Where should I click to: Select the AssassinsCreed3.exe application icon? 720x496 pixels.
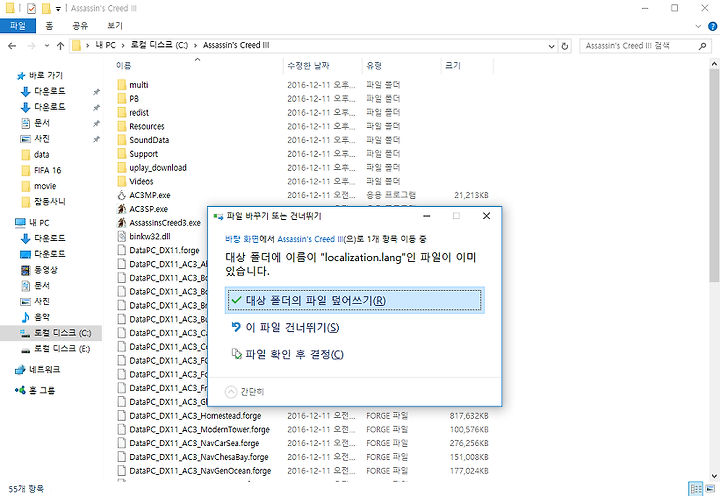122,223
